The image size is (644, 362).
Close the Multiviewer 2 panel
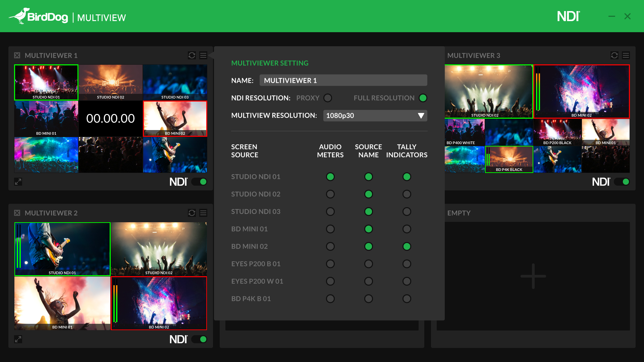[x=17, y=213]
